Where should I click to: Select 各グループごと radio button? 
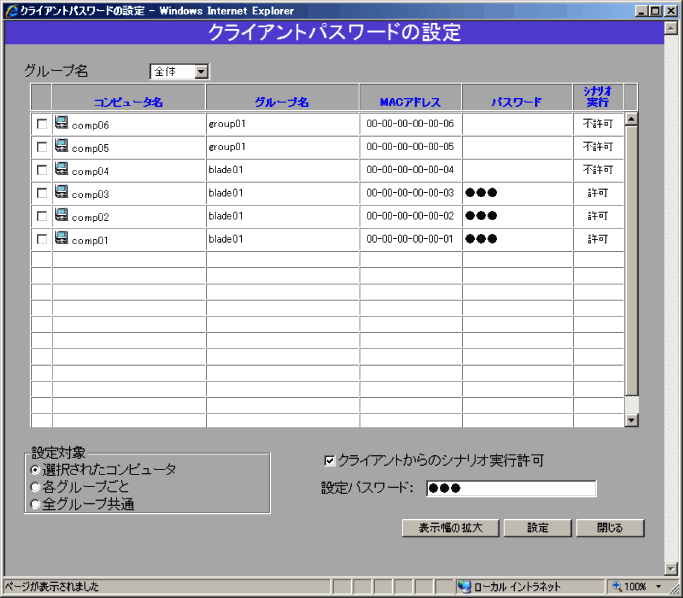click(x=35, y=487)
